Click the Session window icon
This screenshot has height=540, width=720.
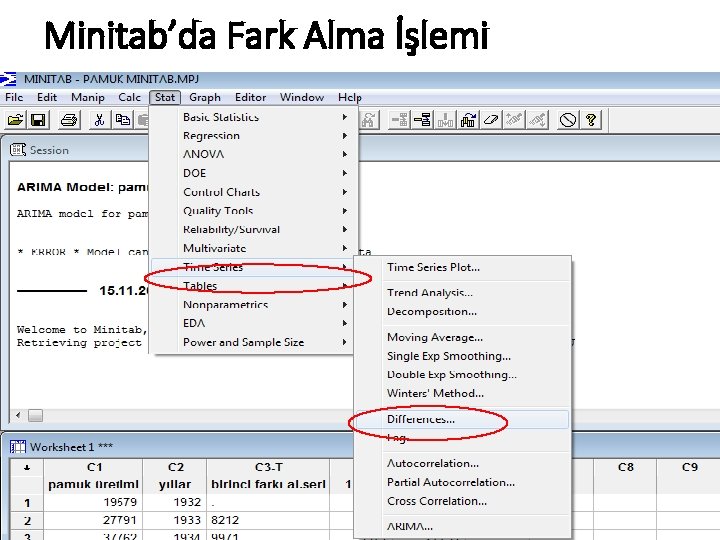(17, 150)
